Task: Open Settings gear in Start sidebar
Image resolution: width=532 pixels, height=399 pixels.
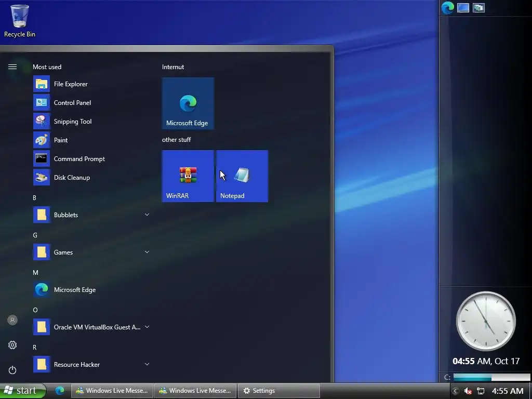Action: tap(12, 345)
